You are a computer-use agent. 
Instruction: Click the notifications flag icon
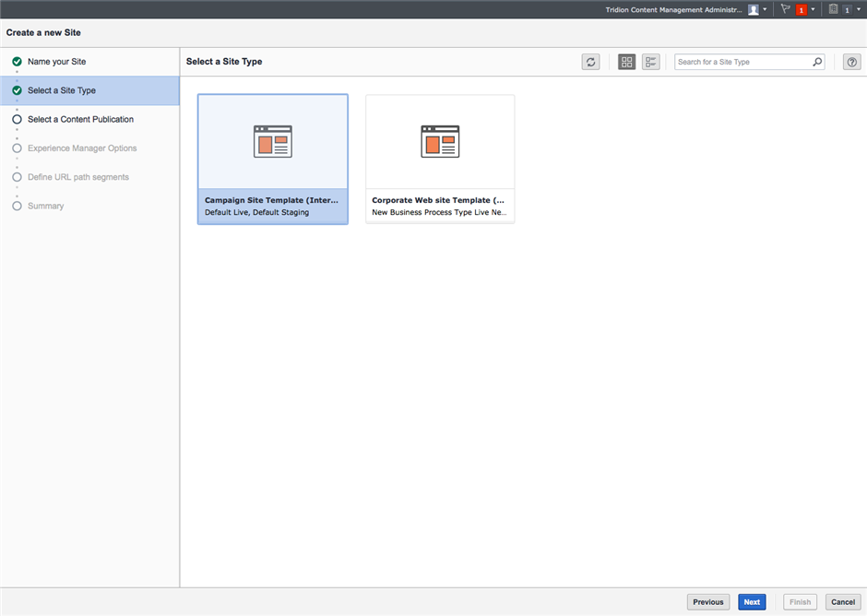tap(786, 9)
